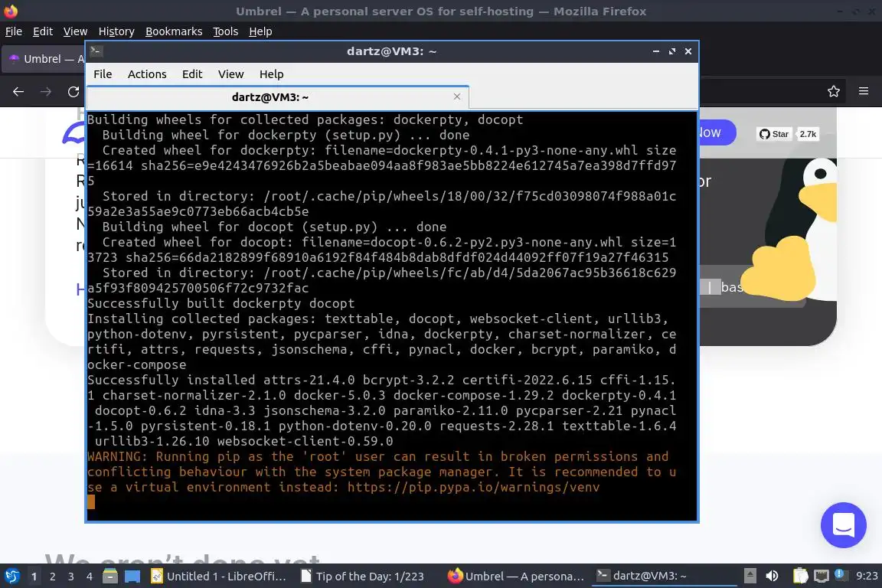Switch to workspace 2
This screenshot has width=882, height=588.
pos(53,577)
